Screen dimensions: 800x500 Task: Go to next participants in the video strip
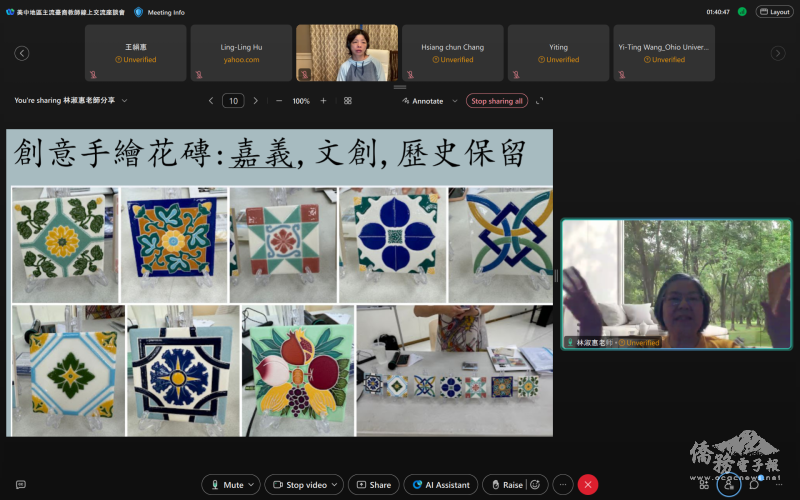click(778, 53)
